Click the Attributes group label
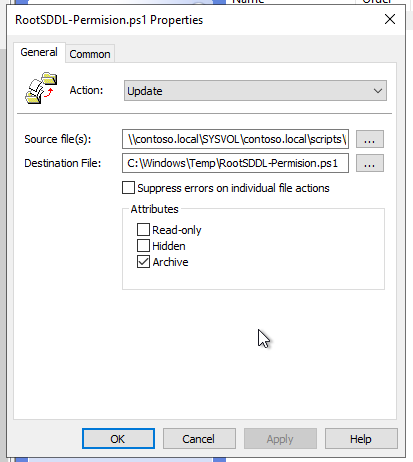The image size is (413, 462). coord(154,209)
